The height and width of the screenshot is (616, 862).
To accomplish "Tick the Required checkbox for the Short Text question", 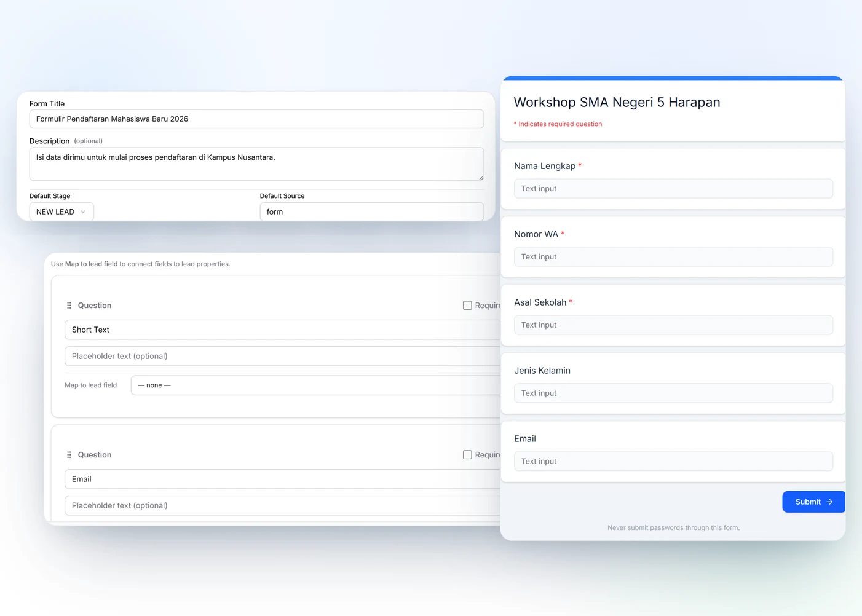I will tap(467, 306).
